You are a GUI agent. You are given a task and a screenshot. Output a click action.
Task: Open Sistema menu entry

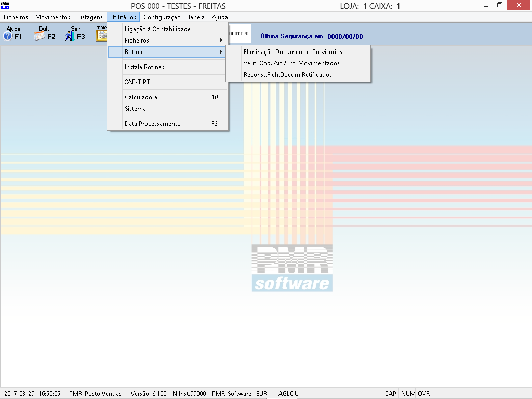coord(135,109)
